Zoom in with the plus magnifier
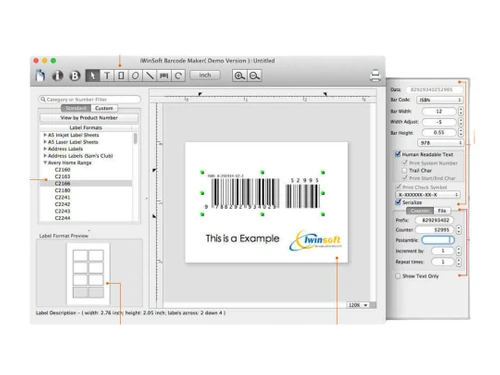This screenshot has width=500, height=375. click(239, 76)
